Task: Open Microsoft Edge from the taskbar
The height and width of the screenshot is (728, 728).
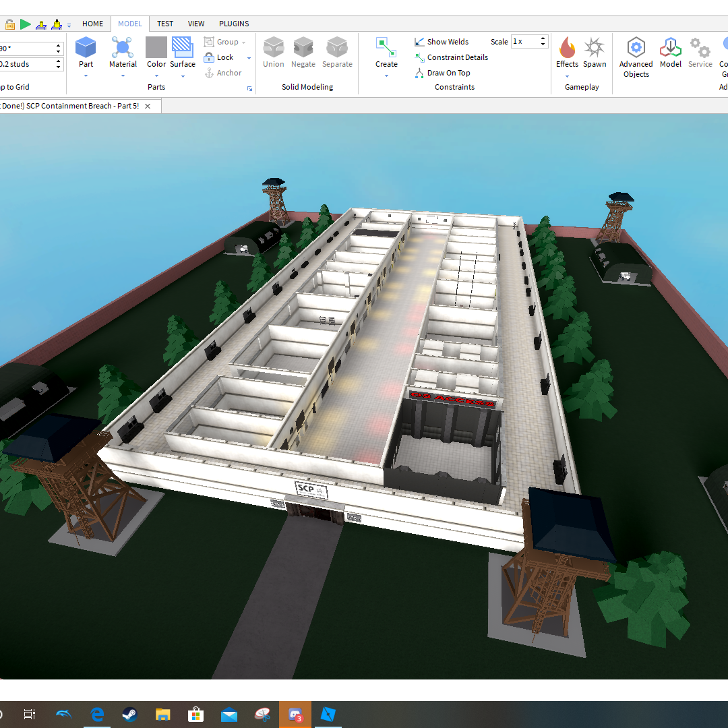Action: click(x=97, y=714)
